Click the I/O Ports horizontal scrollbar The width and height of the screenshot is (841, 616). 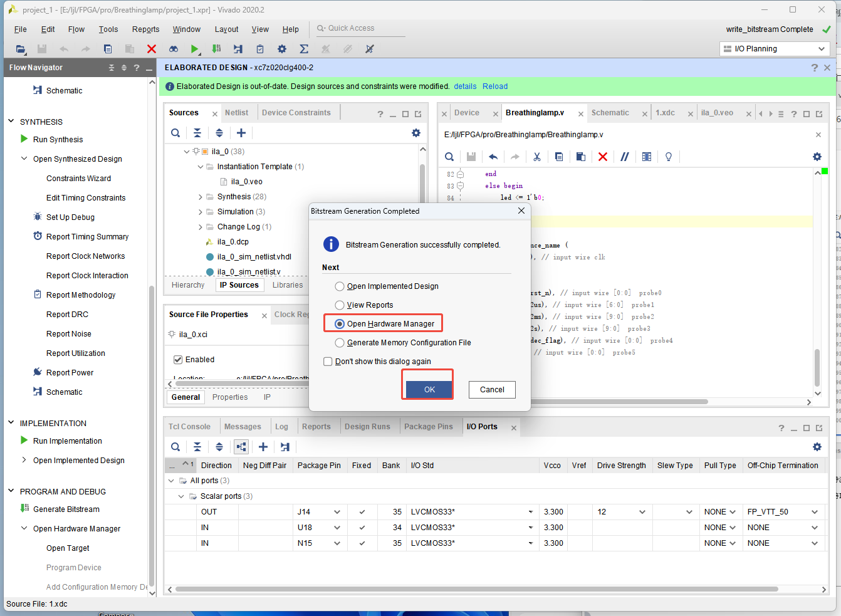pyautogui.click(x=476, y=589)
